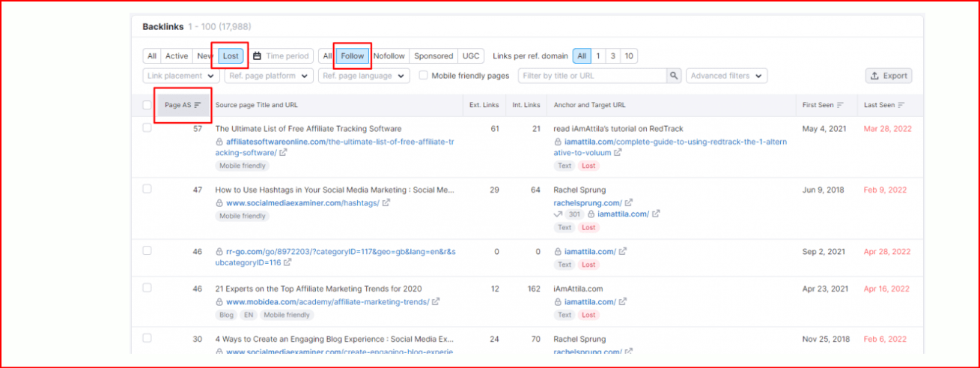Tick the select-all checkbox in table header
Image resolution: width=980 pixels, height=368 pixels.
147,105
